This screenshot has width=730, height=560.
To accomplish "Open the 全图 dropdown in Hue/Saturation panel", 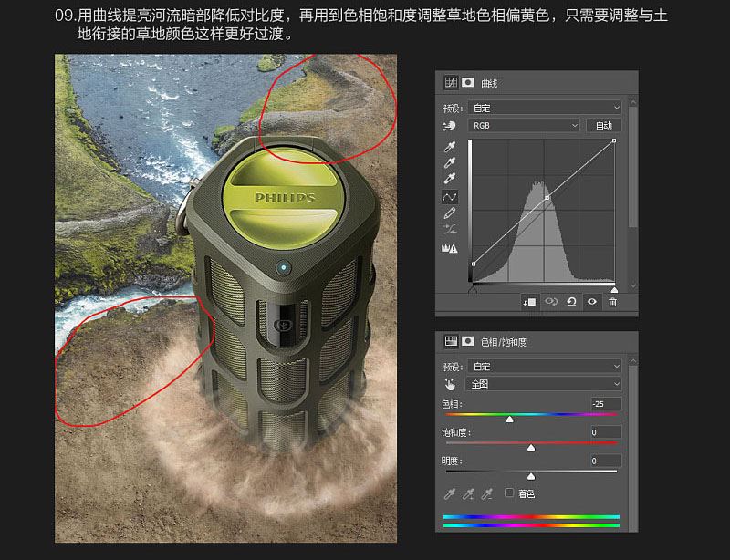I will (x=543, y=384).
